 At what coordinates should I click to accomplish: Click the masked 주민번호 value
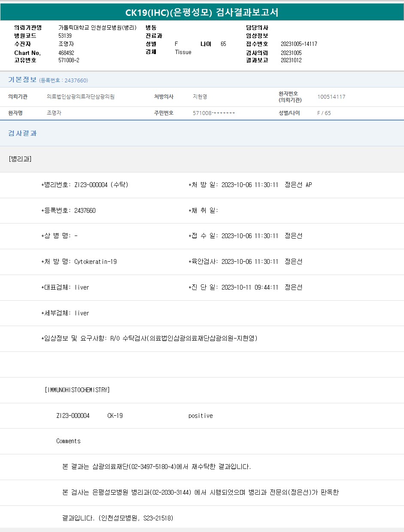[214, 113]
